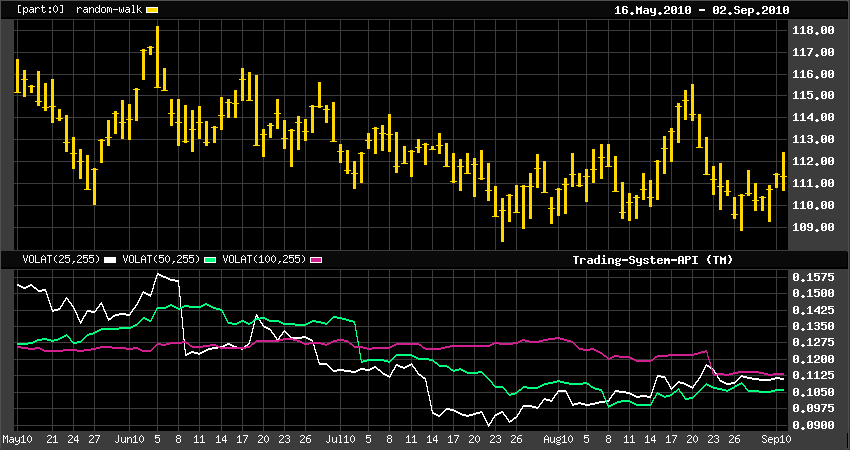Select the "random-walk" series label
Image resolution: width=850 pixels, height=450 pixels.
(110, 10)
